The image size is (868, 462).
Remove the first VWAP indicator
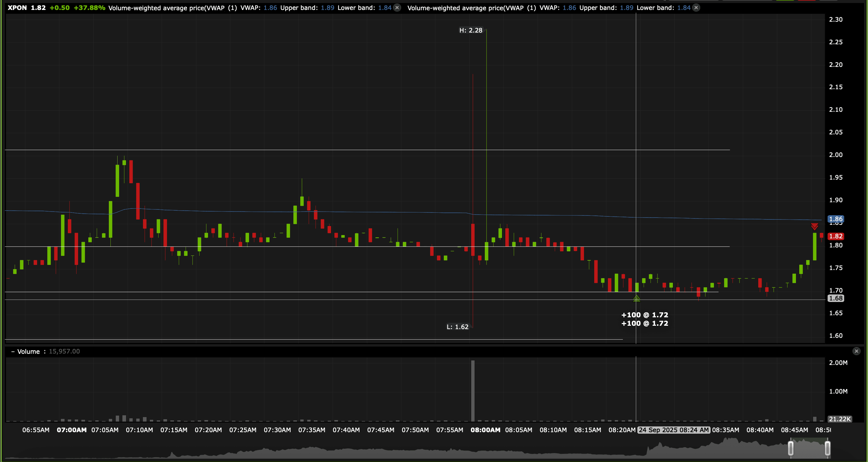tap(397, 8)
